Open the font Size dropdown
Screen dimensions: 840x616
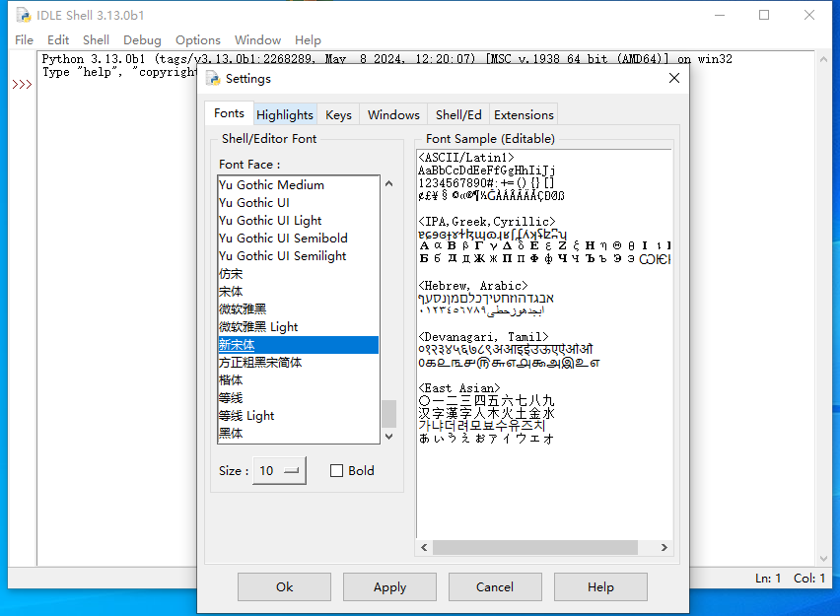(280, 471)
